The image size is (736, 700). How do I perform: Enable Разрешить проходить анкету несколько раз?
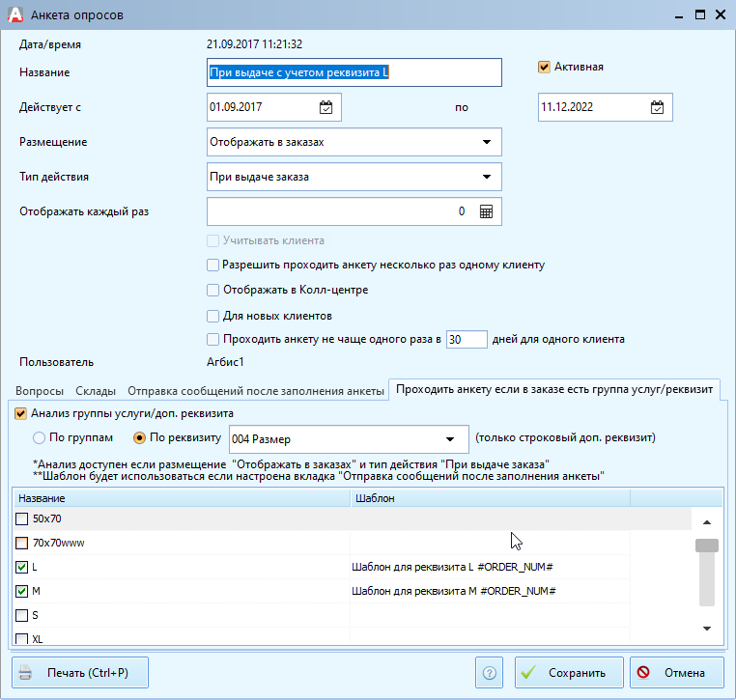click(212, 266)
